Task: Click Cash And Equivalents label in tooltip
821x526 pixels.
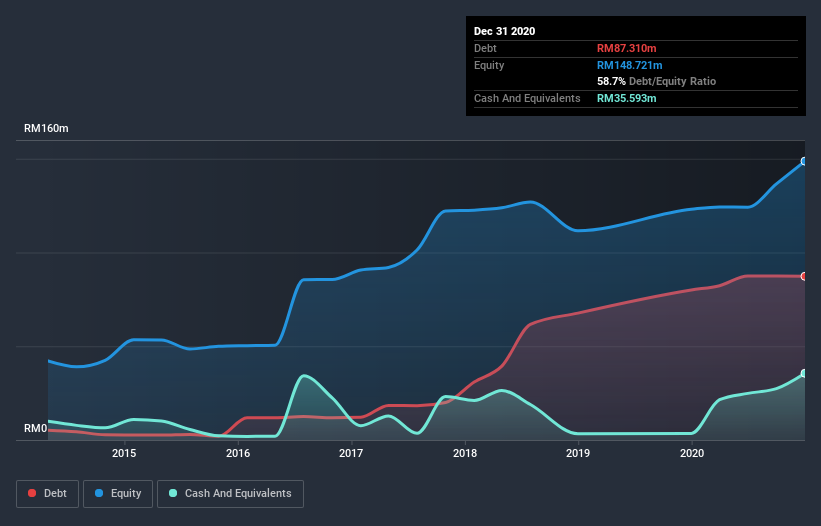Action: [527, 98]
